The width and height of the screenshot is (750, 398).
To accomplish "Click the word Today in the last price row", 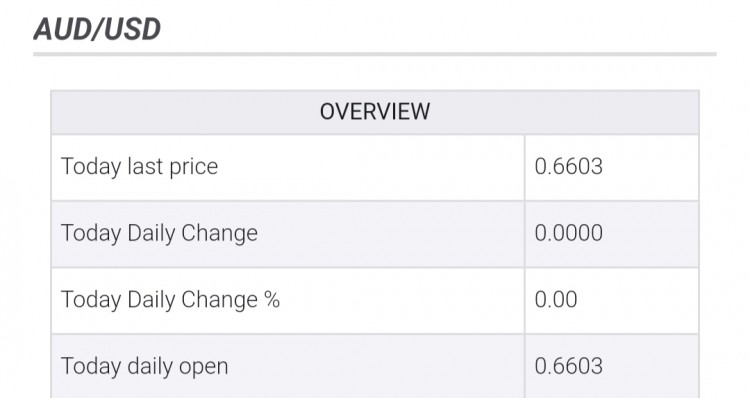I will point(91,167).
